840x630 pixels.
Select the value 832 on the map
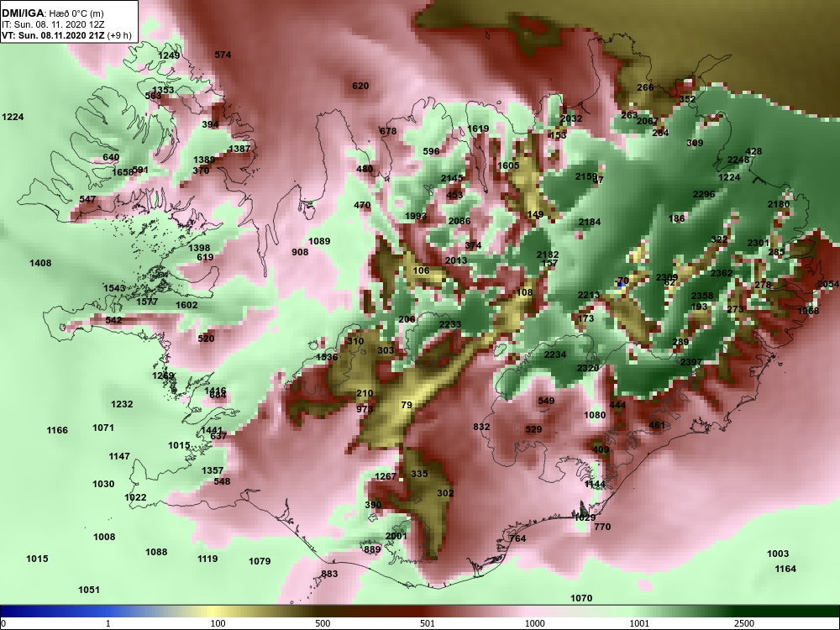pyautogui.click(x=481, y=427)
